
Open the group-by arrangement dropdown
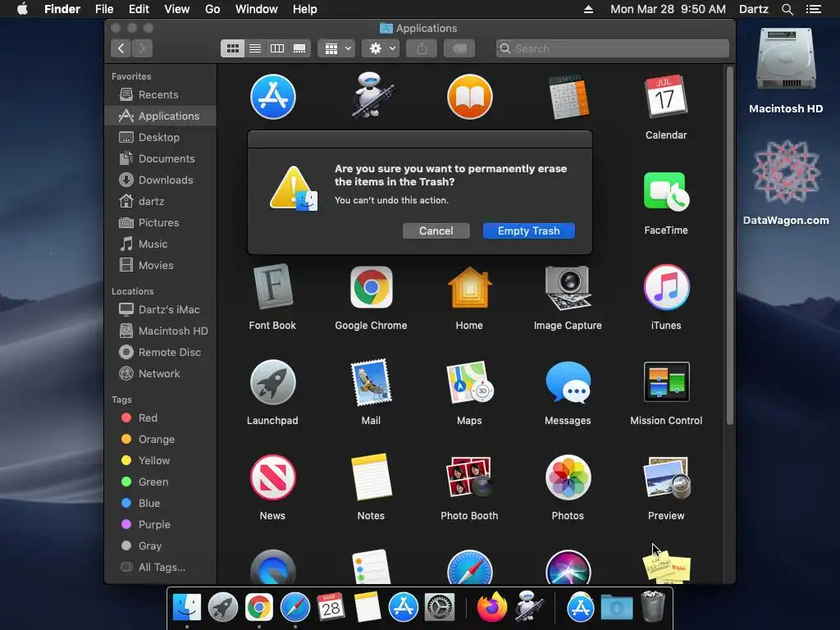coord(336,48)
